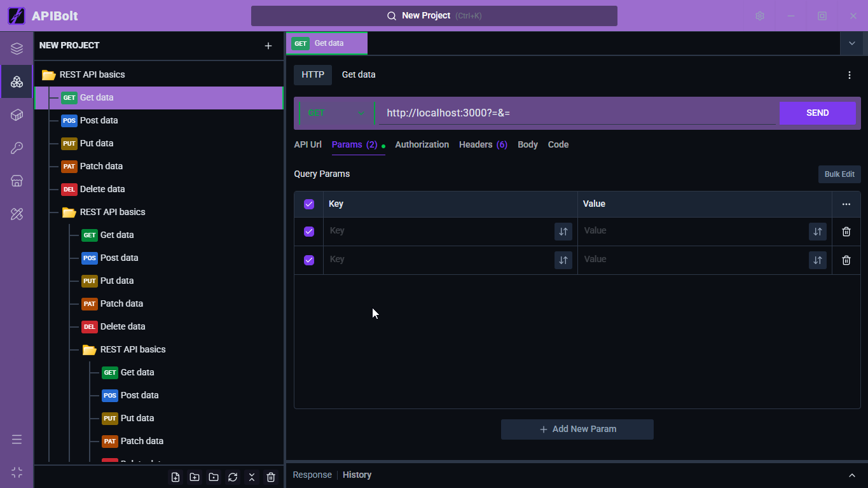The height and width of the screenshot is (488, 868).
Task: Open the settings gear in title bar
Action: [x=760, y=16]
